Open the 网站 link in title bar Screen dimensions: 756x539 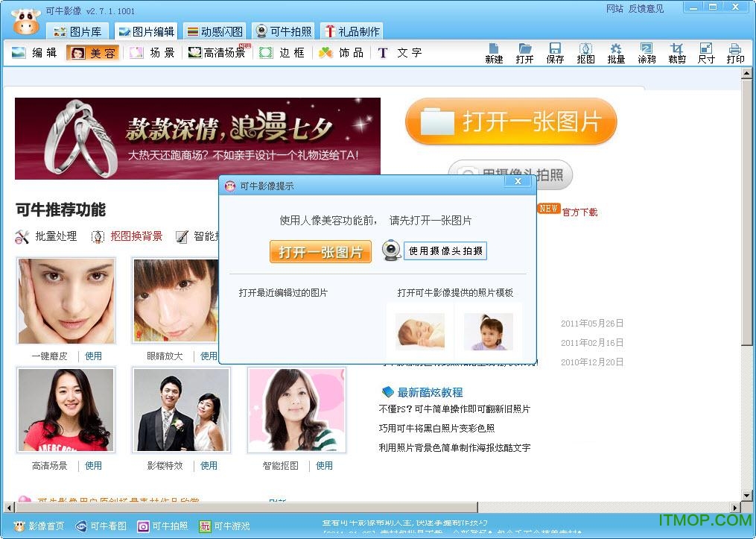point(614,9)
